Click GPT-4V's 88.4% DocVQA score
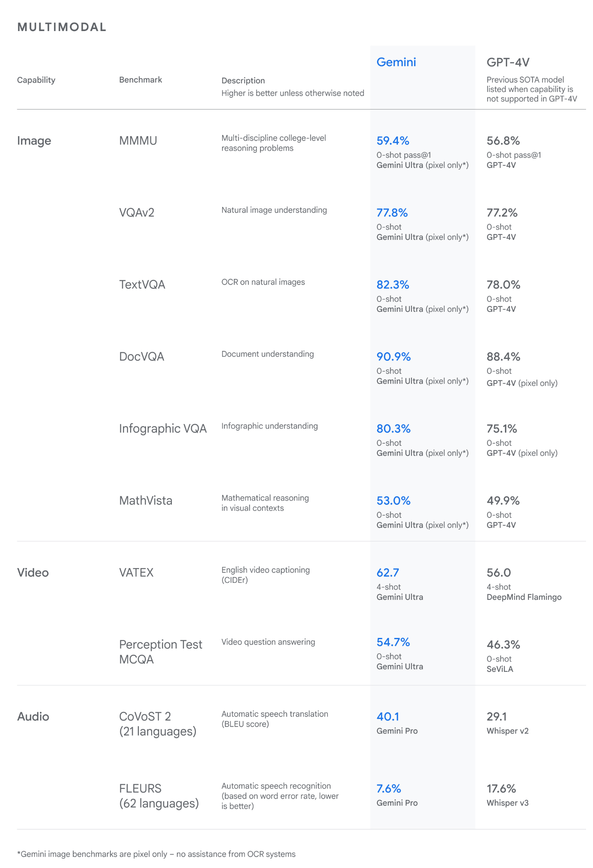The image size is (593, 868). click(x=503, y=357)
